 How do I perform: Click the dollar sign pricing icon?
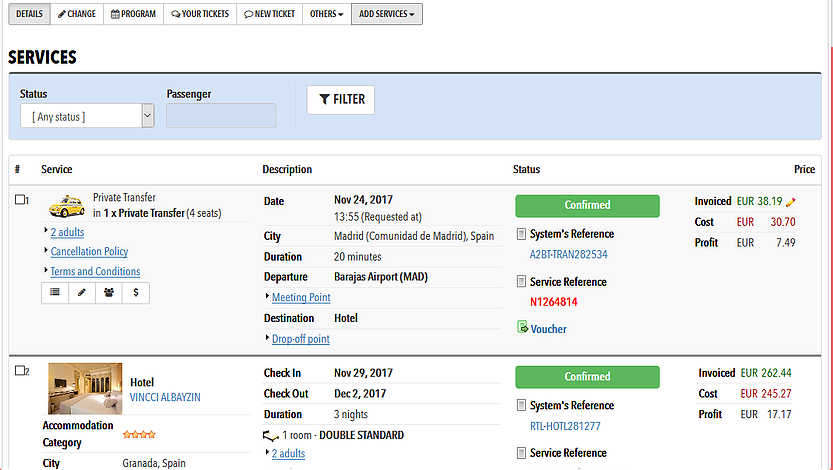pyautogui.click(x=136, y=293)
